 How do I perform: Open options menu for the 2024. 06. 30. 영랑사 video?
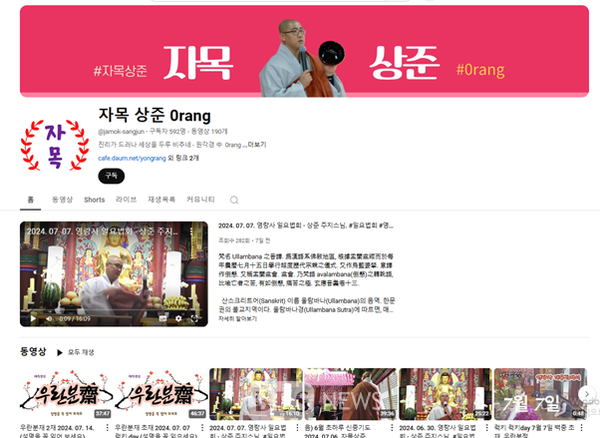point(487,427)
